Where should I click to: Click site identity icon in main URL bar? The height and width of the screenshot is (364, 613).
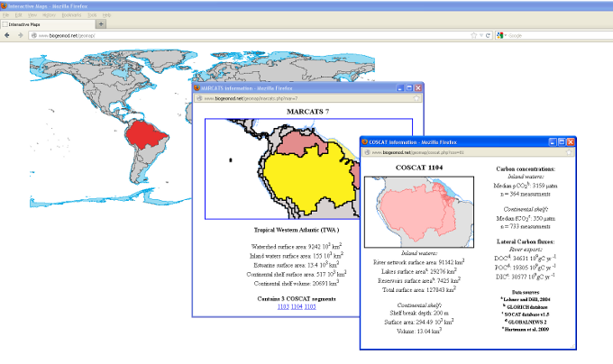tap(33, 35)
